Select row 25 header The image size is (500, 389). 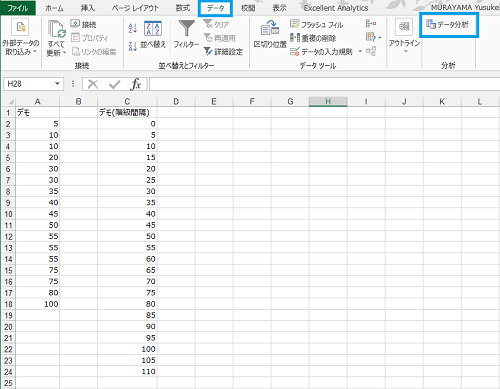8,383
